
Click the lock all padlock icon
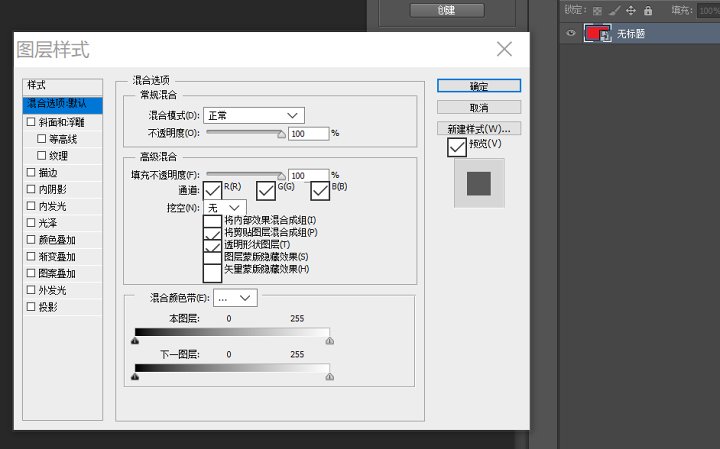tap(647, 10)
